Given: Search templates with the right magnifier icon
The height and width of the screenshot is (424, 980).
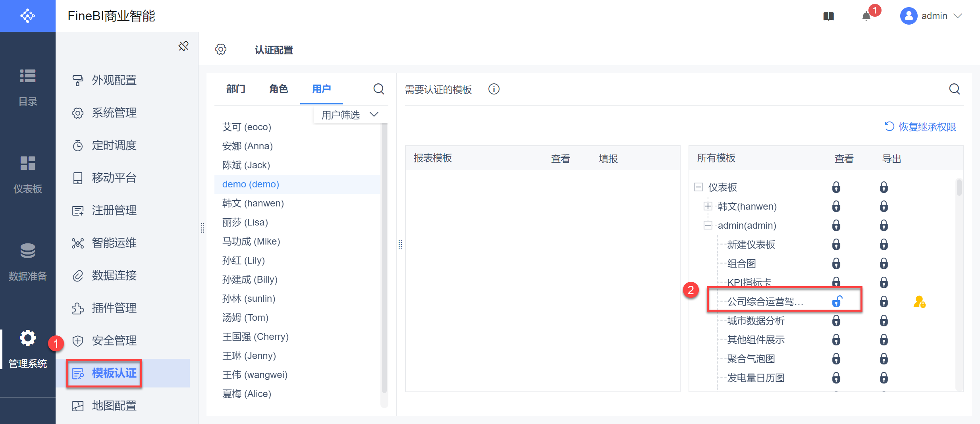Looking at the screenshot, I should click(954, 89).
